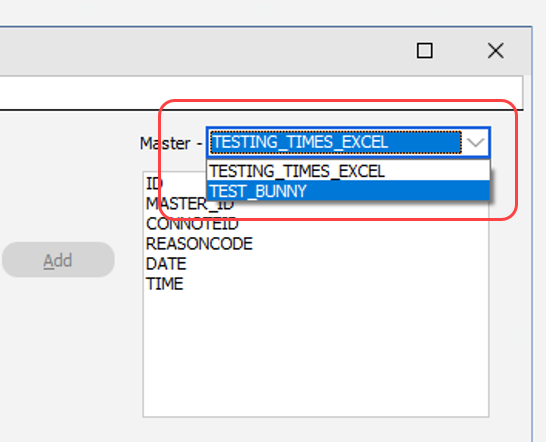Collapse the Master dropdown using its chevron arrow
The width and height of the screenshot is (546, 442).
tap(476, 142)
